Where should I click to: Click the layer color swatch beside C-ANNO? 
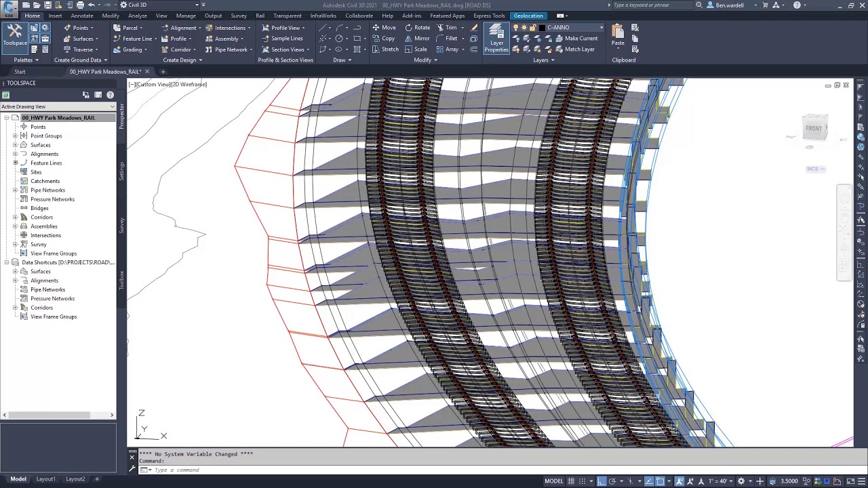542,28
